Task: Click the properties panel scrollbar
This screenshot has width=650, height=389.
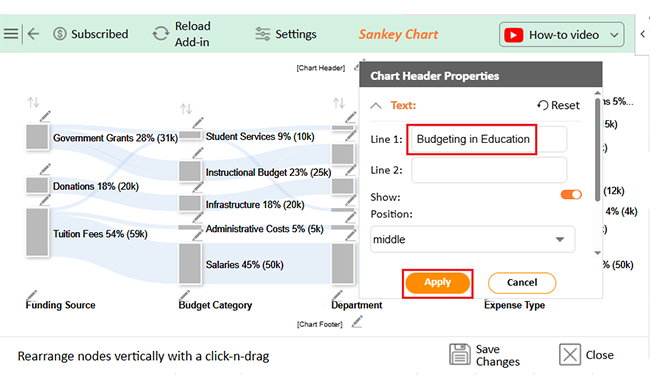Action: pos(597,149)
